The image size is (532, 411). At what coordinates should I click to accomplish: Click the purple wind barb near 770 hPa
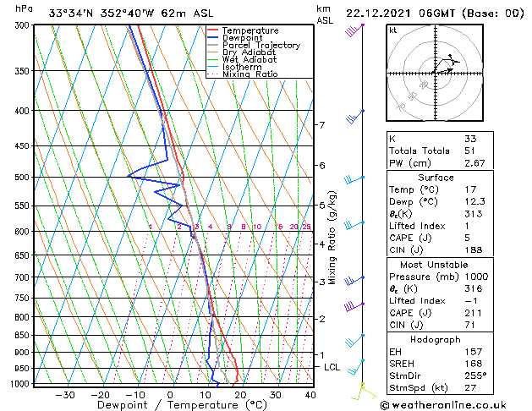(x=354, y=306)
